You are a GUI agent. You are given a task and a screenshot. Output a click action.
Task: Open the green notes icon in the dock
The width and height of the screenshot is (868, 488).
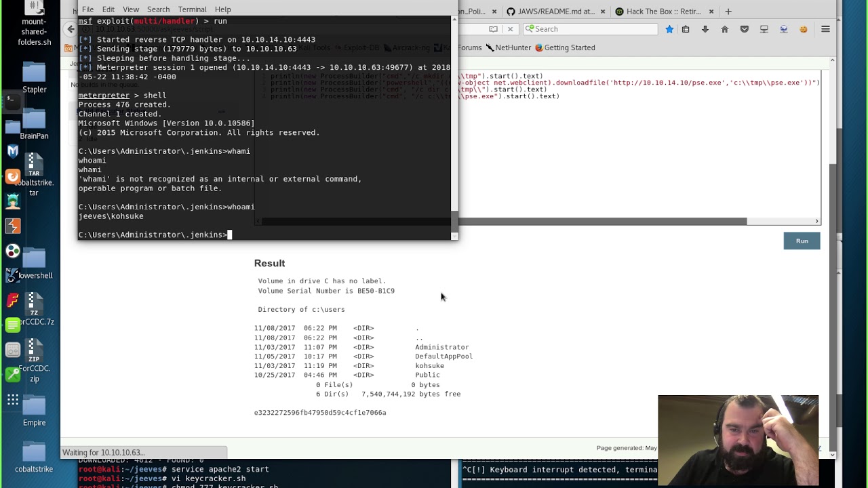click(x=12, y=325)
